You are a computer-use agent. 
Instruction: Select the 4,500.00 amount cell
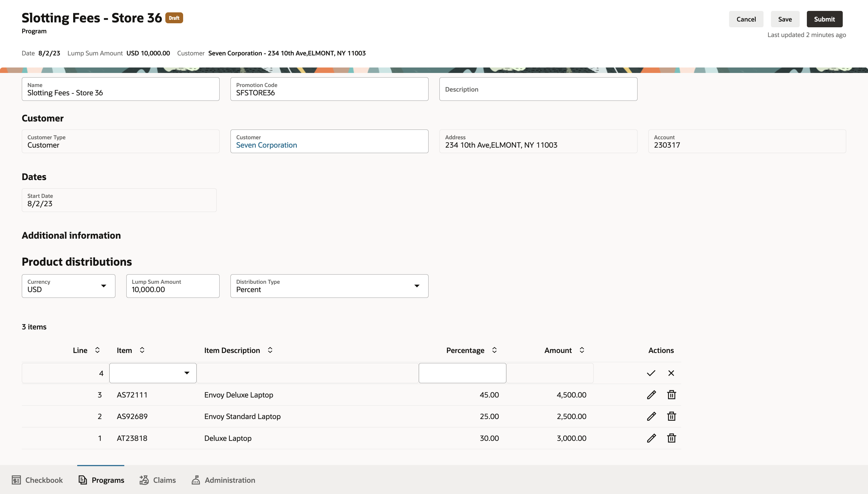click(x=571, y=395)
